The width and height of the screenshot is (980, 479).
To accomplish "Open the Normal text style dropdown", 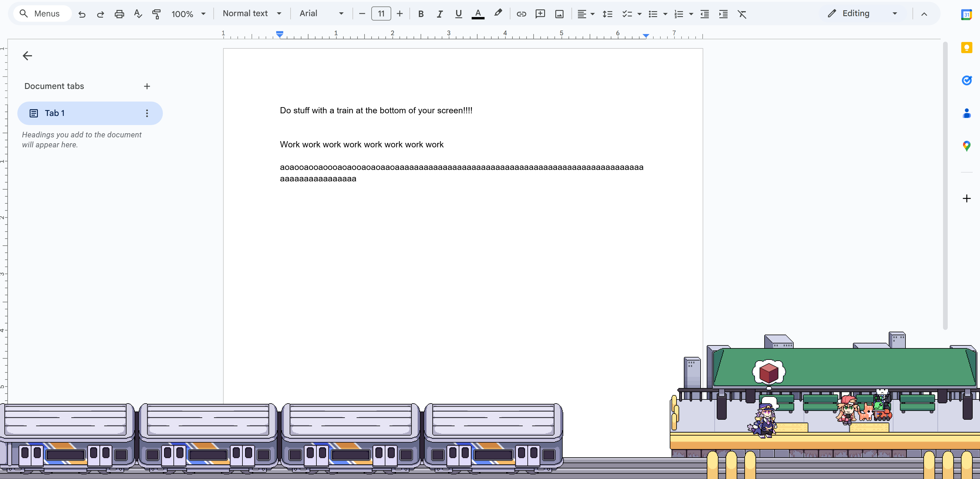I will tap(252, 13).
